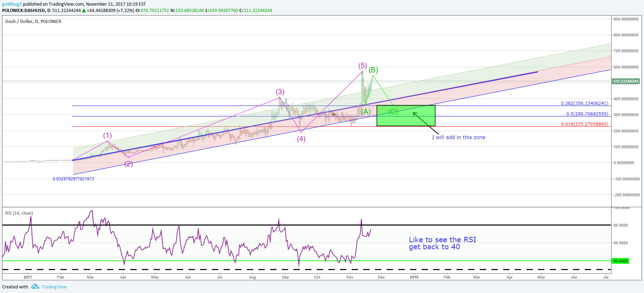Select the POLONIEX:DASHUSD symbol header text
This screenshot has height=293, width=644.
(24, 11)
